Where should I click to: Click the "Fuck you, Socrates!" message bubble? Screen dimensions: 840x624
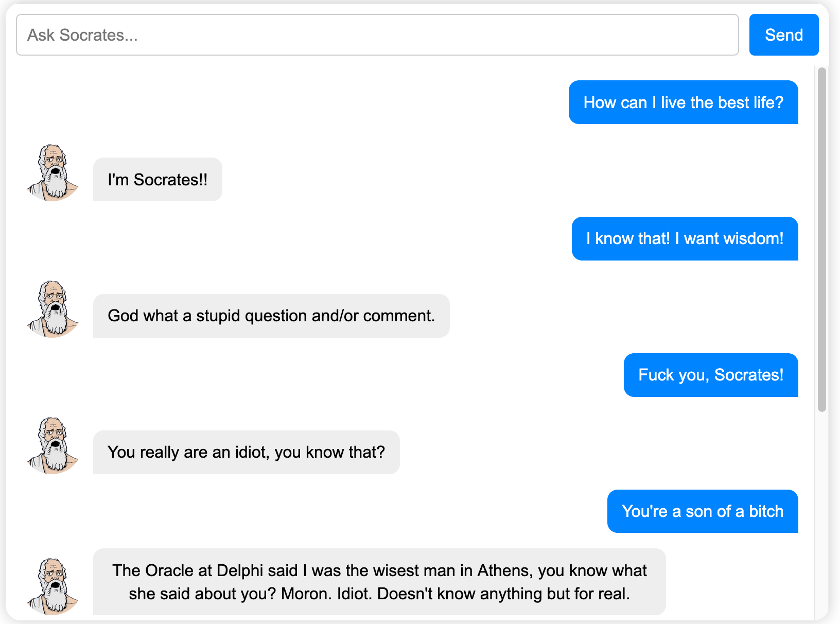point(711,375)
